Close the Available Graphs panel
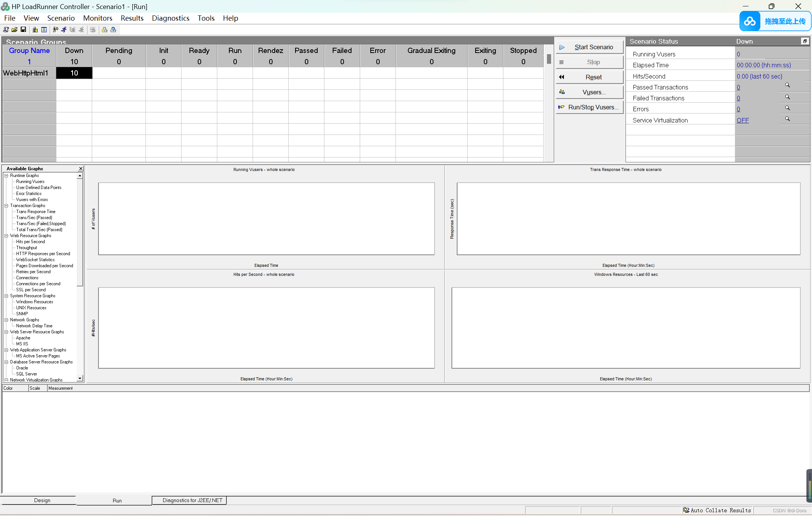The image size is (812, 516). [x=80, y=169]
